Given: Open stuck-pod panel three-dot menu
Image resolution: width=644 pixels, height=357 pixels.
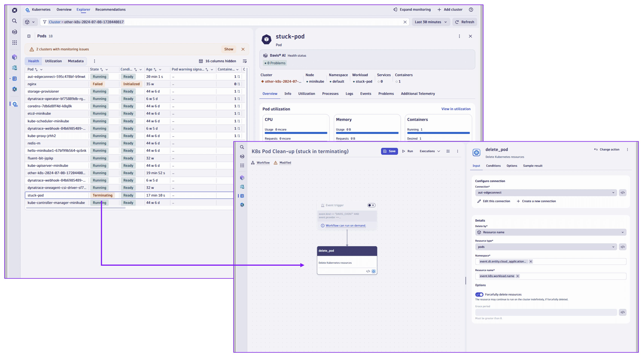Looking at the screenshot, I should pyautogui.click(x=459, y=36).
